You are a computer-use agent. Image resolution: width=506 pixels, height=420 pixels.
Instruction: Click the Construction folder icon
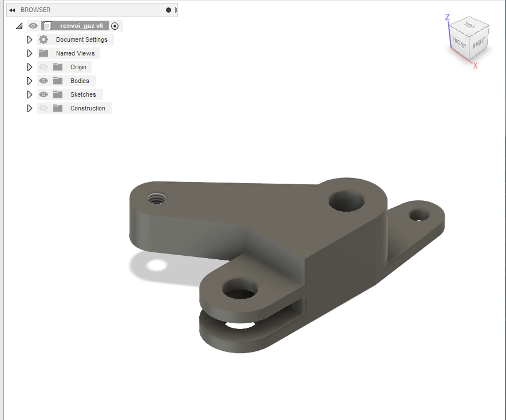click(58, 108)
